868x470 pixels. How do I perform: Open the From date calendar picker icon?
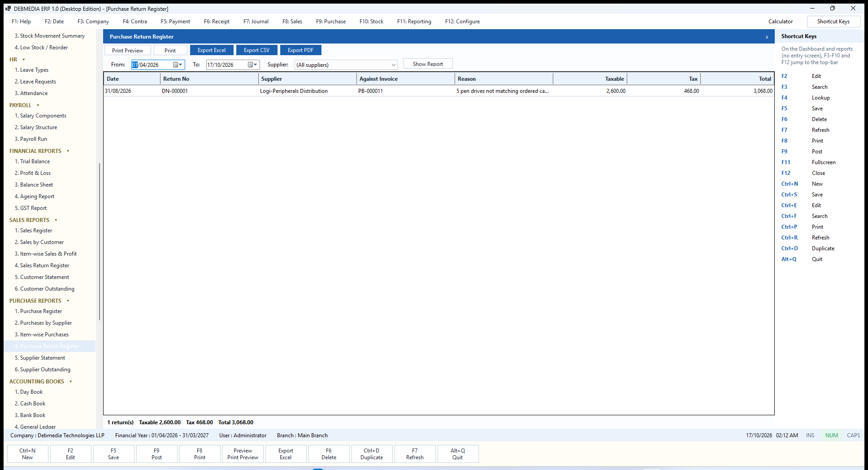(175, 65)
